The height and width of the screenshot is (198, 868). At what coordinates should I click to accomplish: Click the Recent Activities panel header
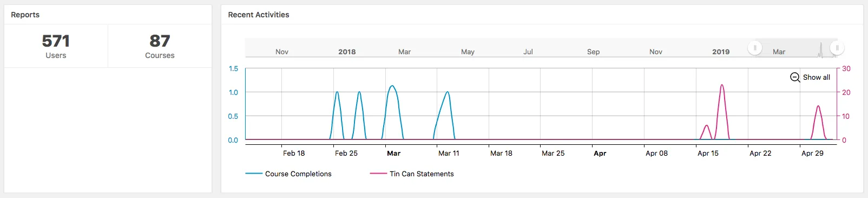[x=259, y=15]
